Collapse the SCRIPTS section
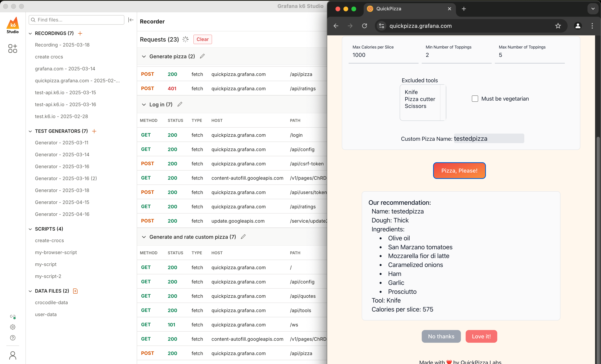Screen dimensions: 601x364 tap(30, 229)
